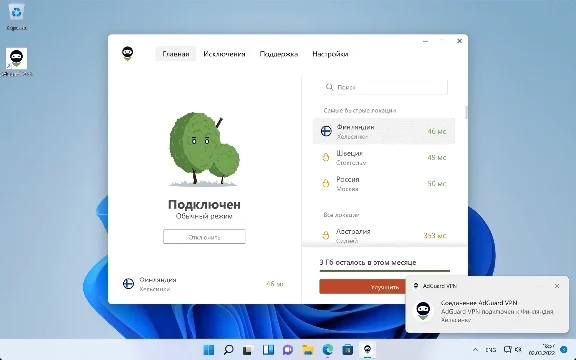Click the lock icon beside Швеция
Screen dimensions: 576x360
coord(326,157)
